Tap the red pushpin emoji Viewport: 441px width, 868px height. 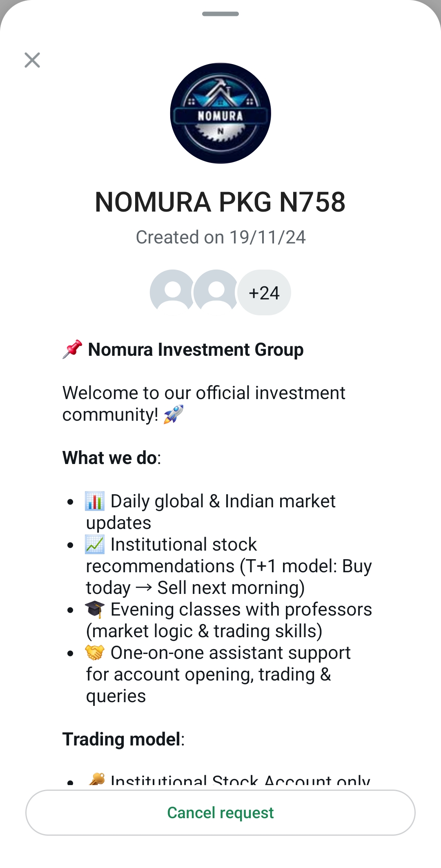coord(73,349)
